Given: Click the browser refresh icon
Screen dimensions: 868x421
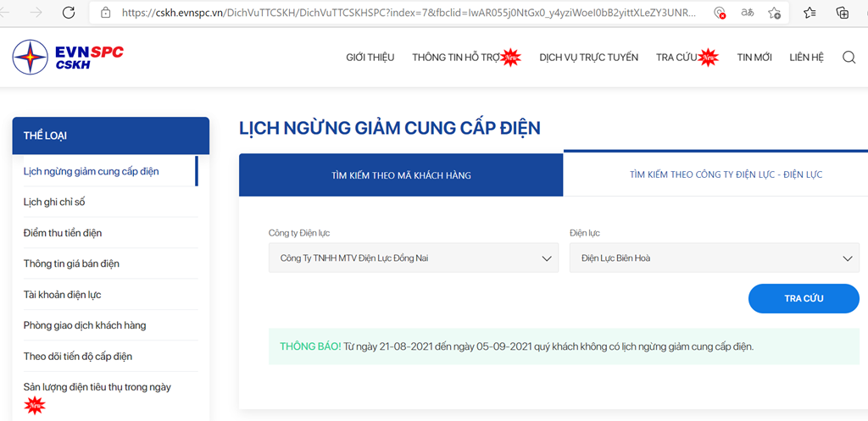Looking at the screenshot, I should pos(69,12).
